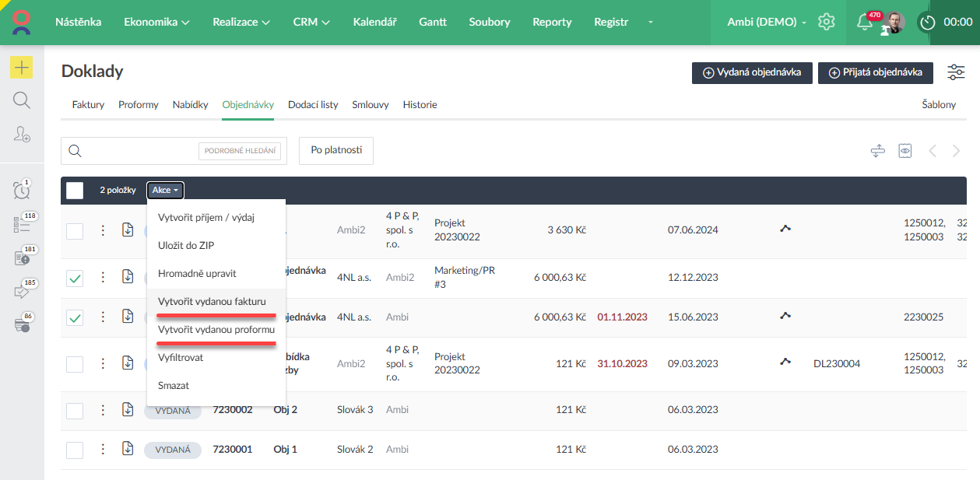Screen dimensions: 980x480
Task: Click the Po platnosti filter button
Action: click(336, 150)
